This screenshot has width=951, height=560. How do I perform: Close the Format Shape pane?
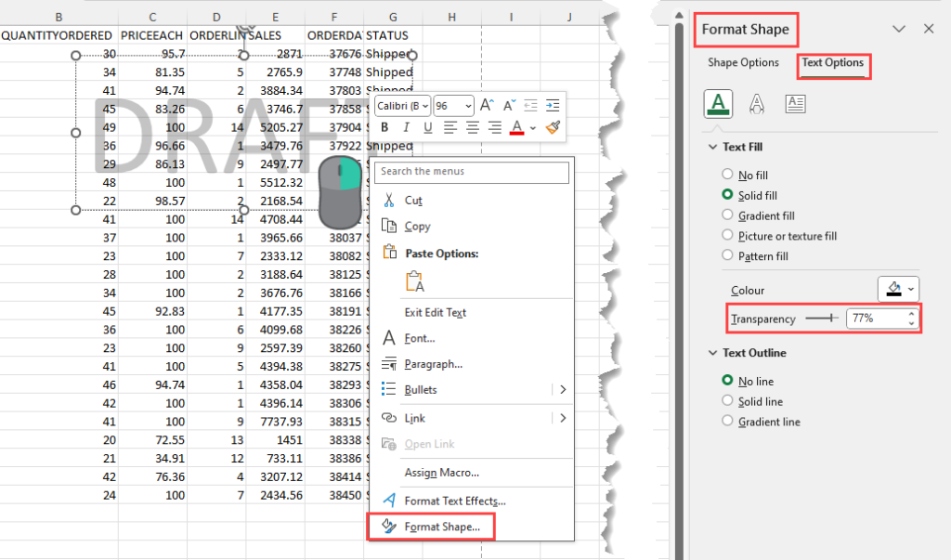point(929,29)
